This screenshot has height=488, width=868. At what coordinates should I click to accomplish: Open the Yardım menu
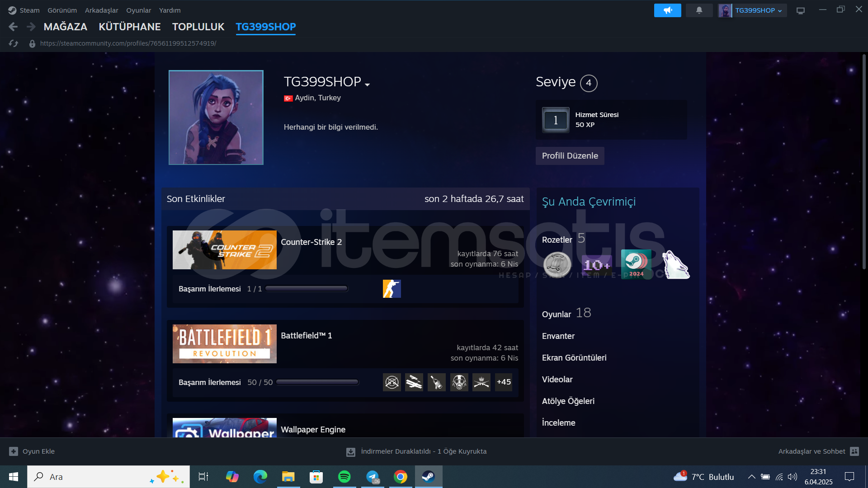[x=170, y=10]
